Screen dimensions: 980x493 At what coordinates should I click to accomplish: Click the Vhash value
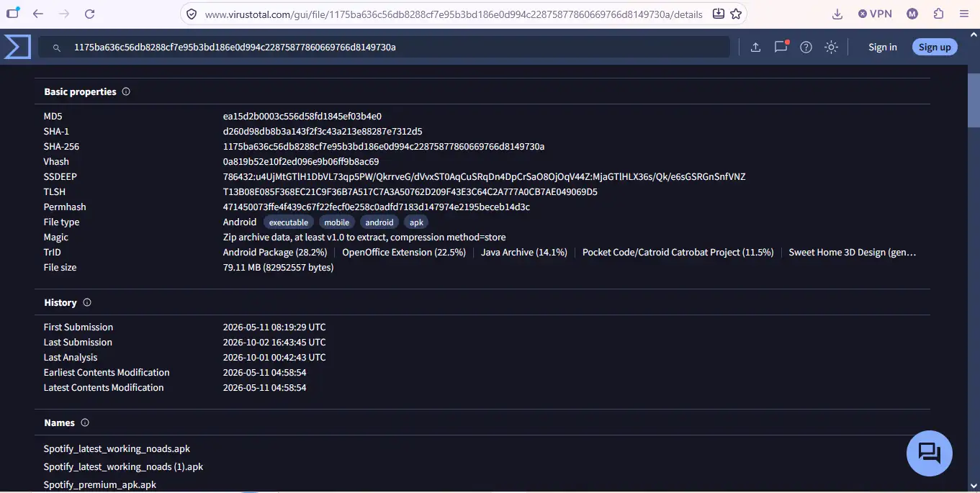coord(301,161)
